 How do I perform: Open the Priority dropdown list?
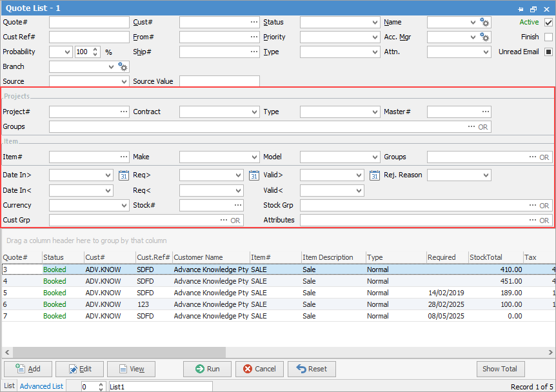375,37
